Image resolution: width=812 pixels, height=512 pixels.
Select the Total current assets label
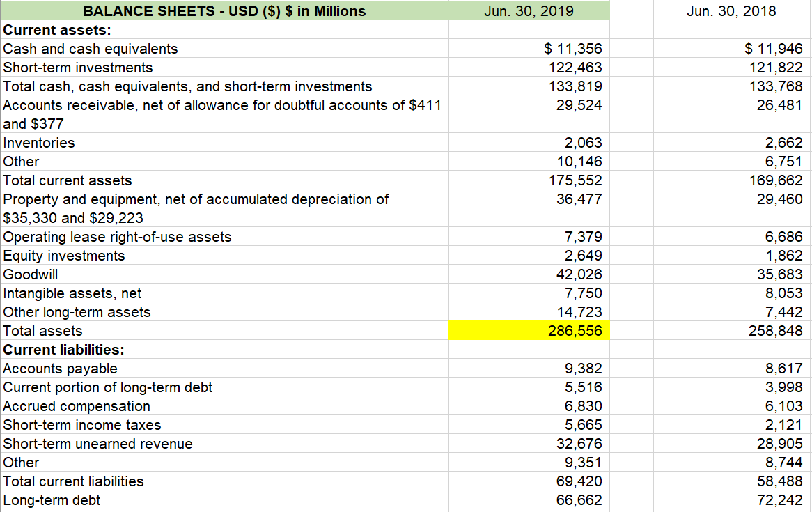tap(68, 180)
